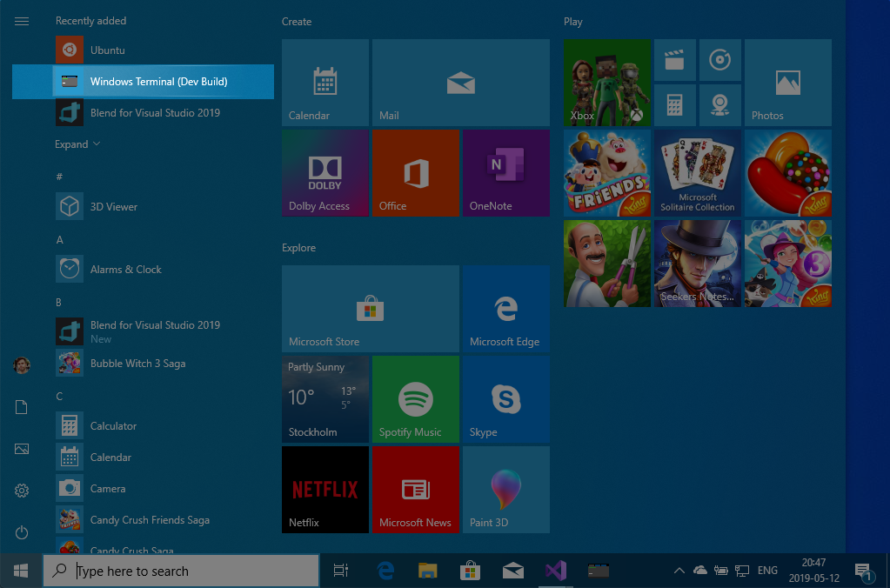
Task: Open the Dolby Access tile
Action: (x=325, y=173)
